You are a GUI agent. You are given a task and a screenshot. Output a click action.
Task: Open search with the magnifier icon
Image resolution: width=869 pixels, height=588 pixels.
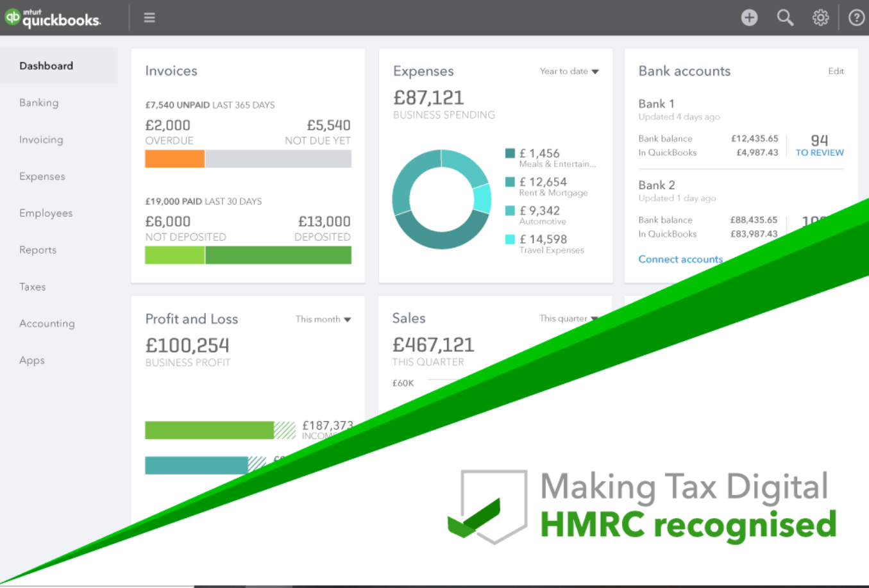pos(785,17)
